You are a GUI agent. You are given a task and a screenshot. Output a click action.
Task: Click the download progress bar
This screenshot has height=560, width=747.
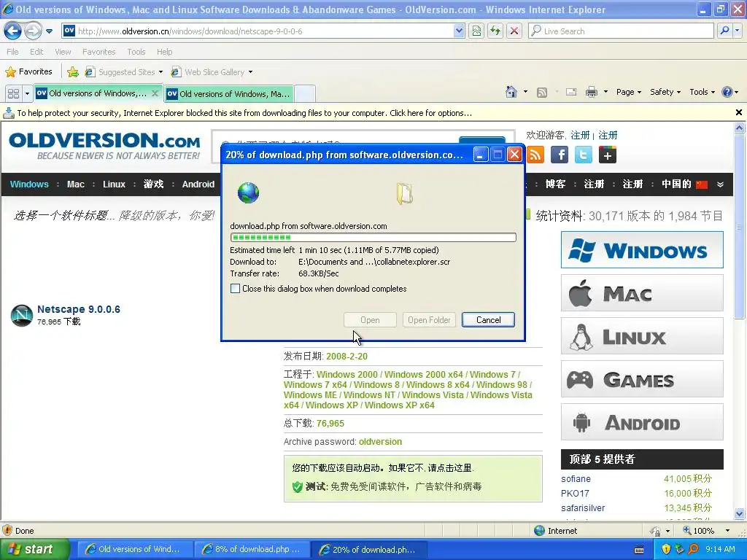tap(373, 237)
